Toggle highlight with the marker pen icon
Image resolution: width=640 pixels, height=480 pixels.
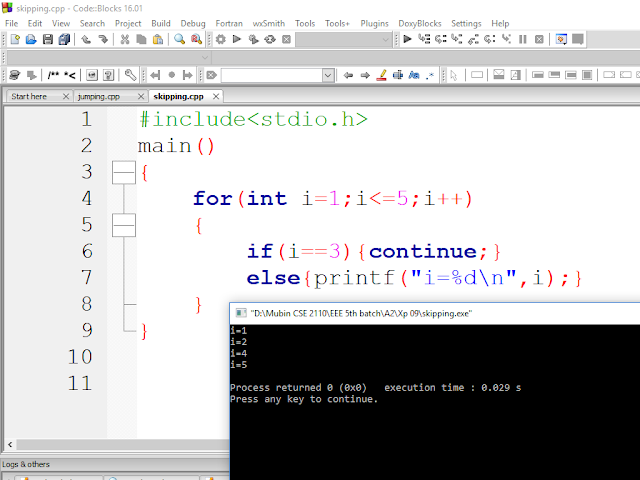pos(382,75)
